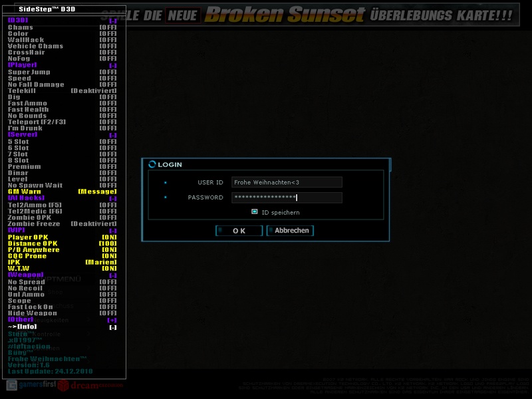Collapse the [Server] section
This screenshot has height=399, width=532.
113,135
